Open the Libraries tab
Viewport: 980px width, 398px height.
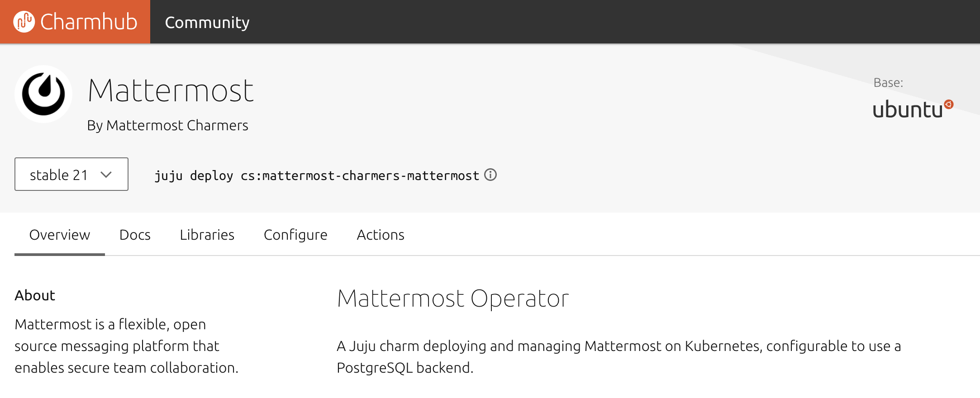(x=207, y=235)
